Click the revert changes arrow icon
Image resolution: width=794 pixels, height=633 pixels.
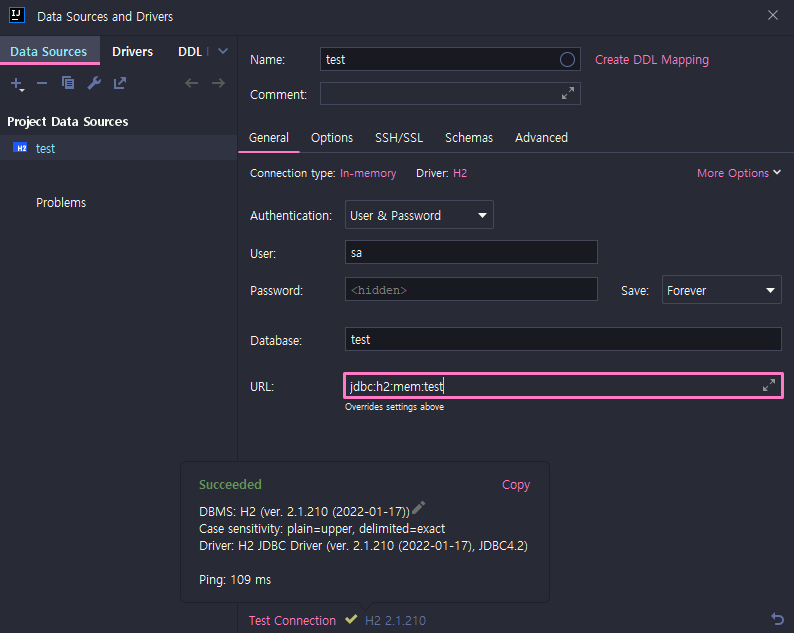[777, 619]
